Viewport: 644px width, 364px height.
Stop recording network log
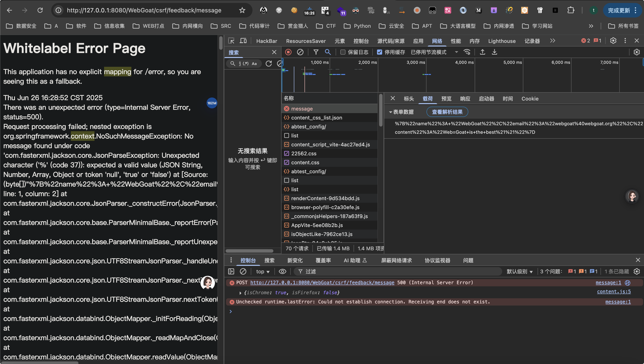[288, 52]
